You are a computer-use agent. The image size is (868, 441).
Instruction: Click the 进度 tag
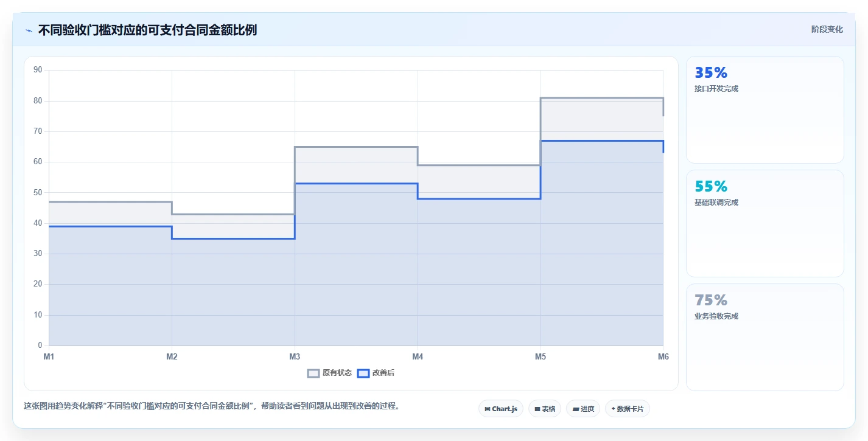(x=583, y=409)
